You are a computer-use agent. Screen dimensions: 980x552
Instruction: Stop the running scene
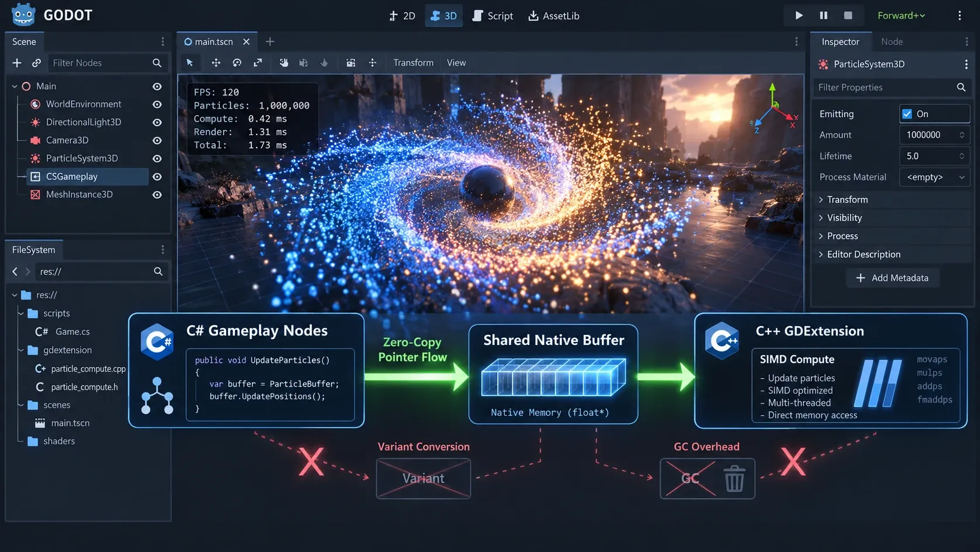tap(848, 16)
